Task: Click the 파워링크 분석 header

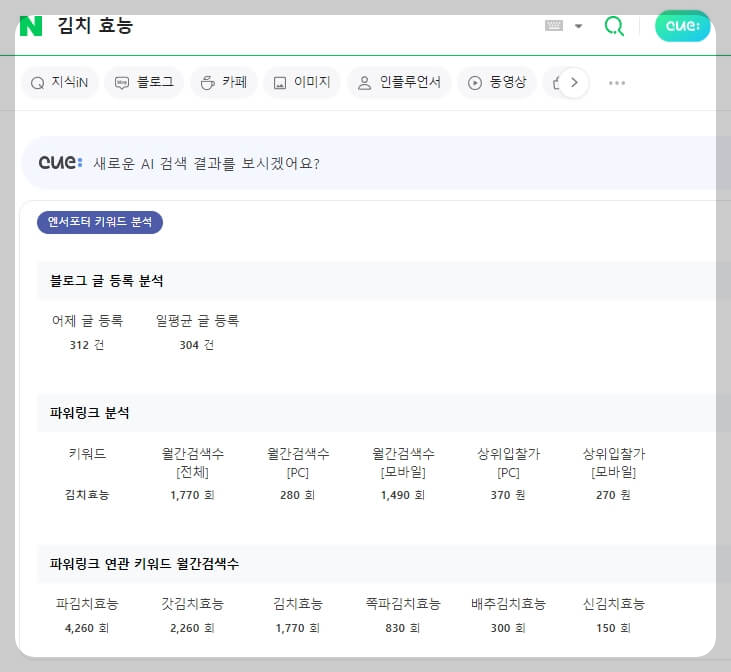Action: tap(90, 413)
